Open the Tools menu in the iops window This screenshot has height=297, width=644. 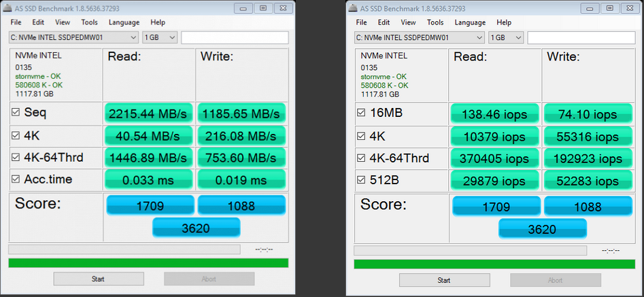(x=436, y=22)
